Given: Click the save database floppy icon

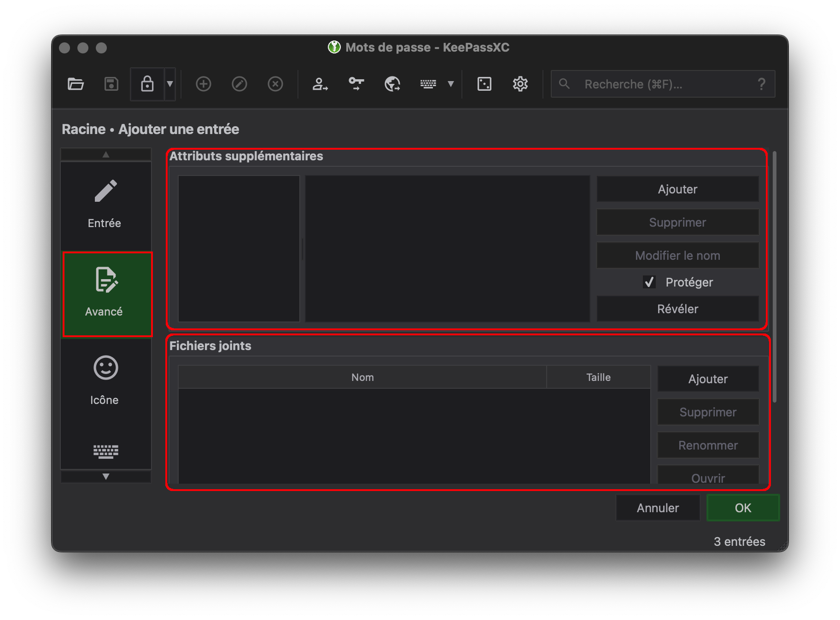Looking at the screenshot, I should coord(111,84).
